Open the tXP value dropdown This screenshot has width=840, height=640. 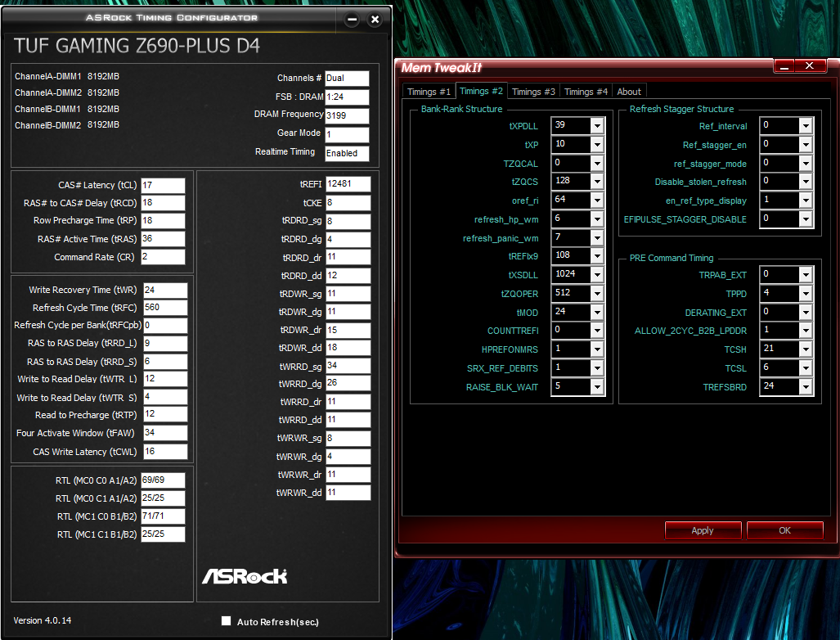597,144
